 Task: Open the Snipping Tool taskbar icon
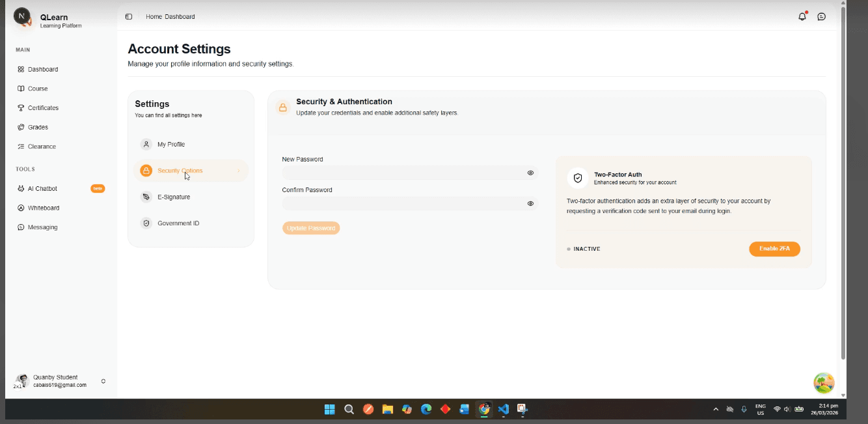click(x=522, y=409)
